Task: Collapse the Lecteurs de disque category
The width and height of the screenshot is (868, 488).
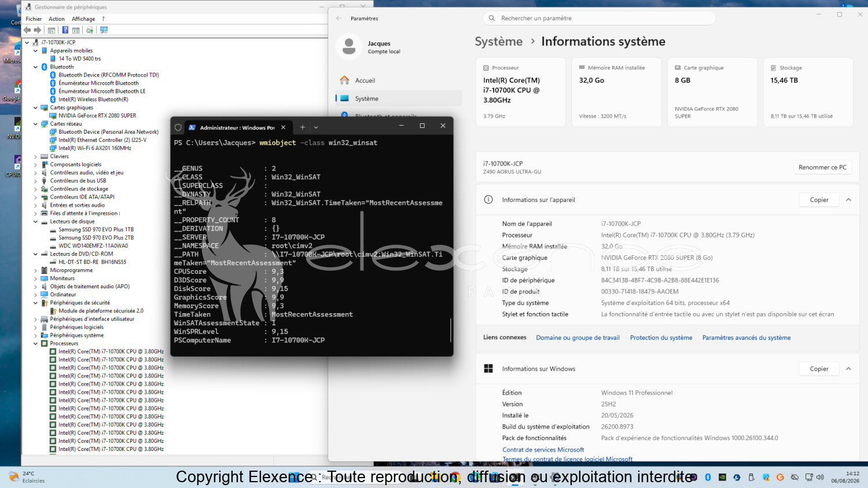Action: 36,222
